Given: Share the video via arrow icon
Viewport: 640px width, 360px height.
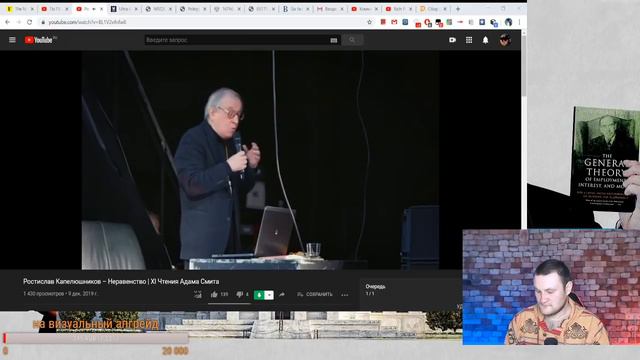Looking at the screenshot, I should 282,294.
